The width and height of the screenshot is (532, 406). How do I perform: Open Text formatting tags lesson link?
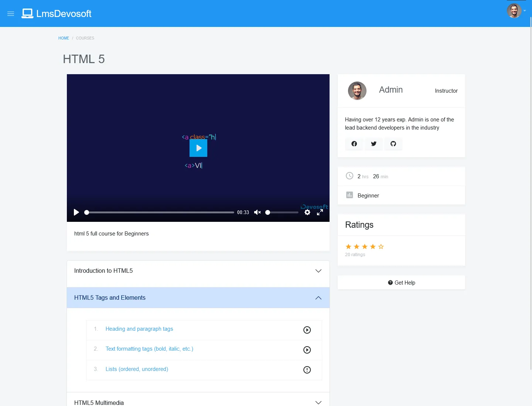(149, 349)
